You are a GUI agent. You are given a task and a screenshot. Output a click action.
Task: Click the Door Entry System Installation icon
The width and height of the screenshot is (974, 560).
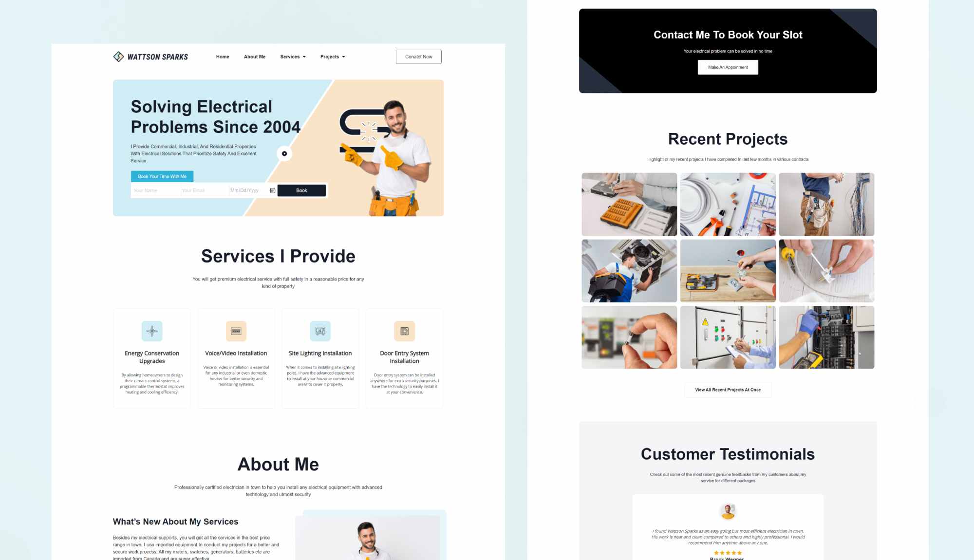[404, 331]
